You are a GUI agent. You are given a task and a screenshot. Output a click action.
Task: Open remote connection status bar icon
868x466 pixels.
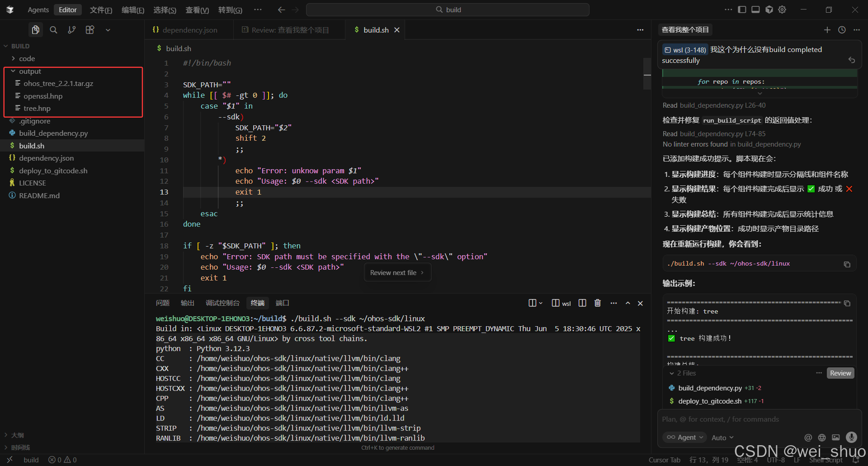(x=9, y=460)
